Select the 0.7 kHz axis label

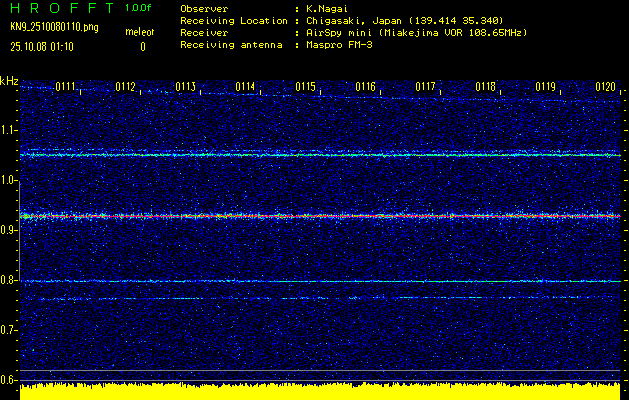(9, 330)
